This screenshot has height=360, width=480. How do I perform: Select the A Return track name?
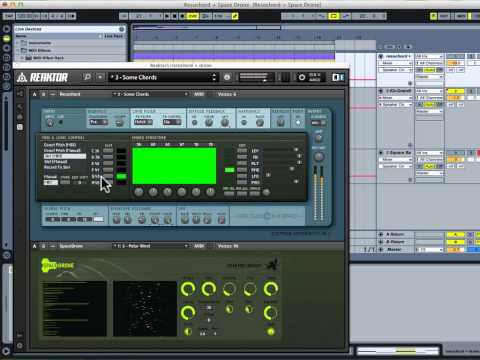[x=395, y=235]
